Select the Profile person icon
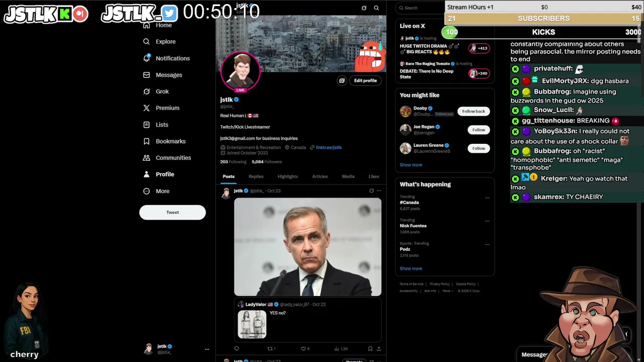The height and width of the screenshot is (362, 644). (146, 174)
